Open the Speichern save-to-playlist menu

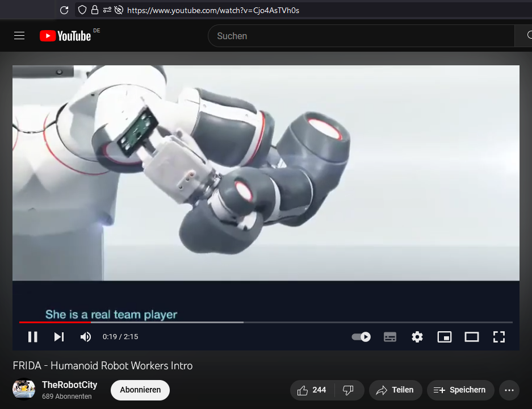(460, 390)
